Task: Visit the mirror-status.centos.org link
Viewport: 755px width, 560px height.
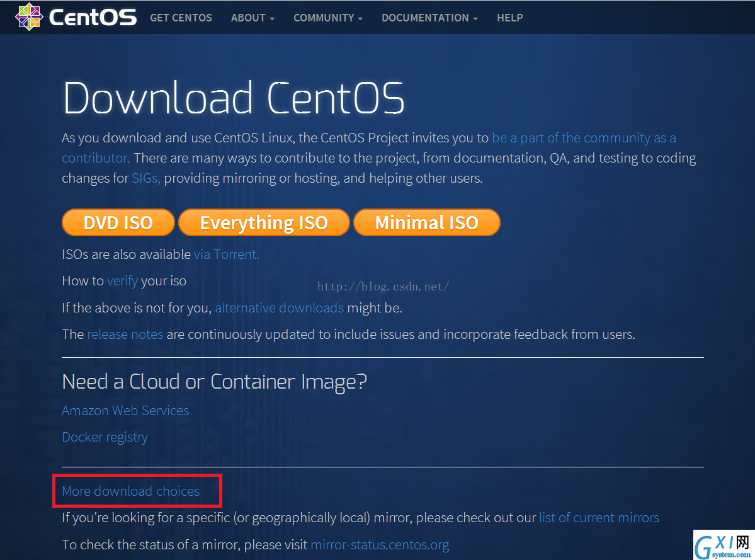Action: 380,545
